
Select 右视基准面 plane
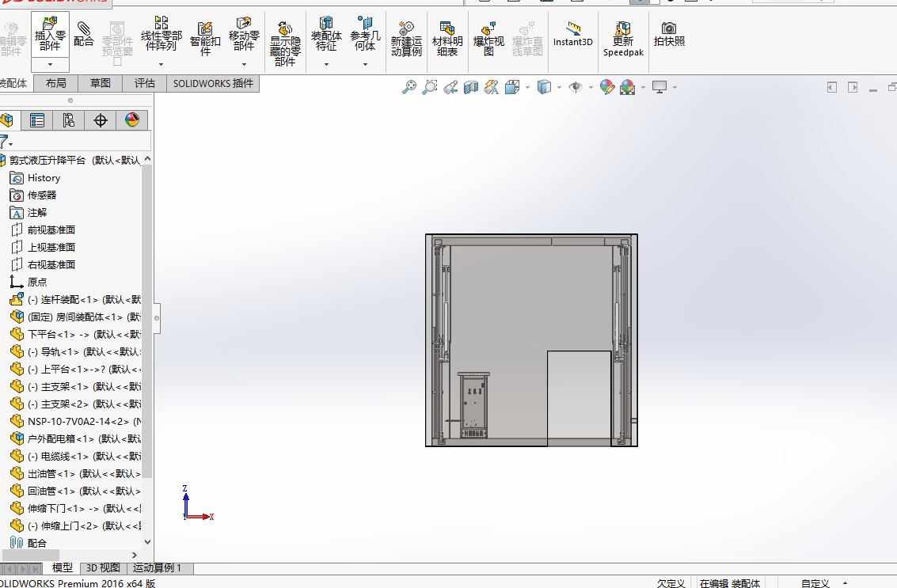tap(43, 265)
